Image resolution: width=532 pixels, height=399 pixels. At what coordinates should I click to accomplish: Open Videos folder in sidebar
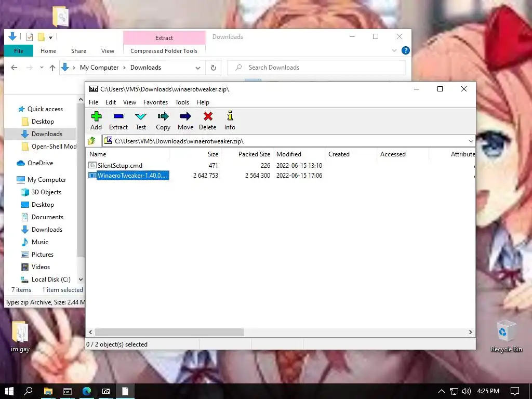tap(36, 267)
